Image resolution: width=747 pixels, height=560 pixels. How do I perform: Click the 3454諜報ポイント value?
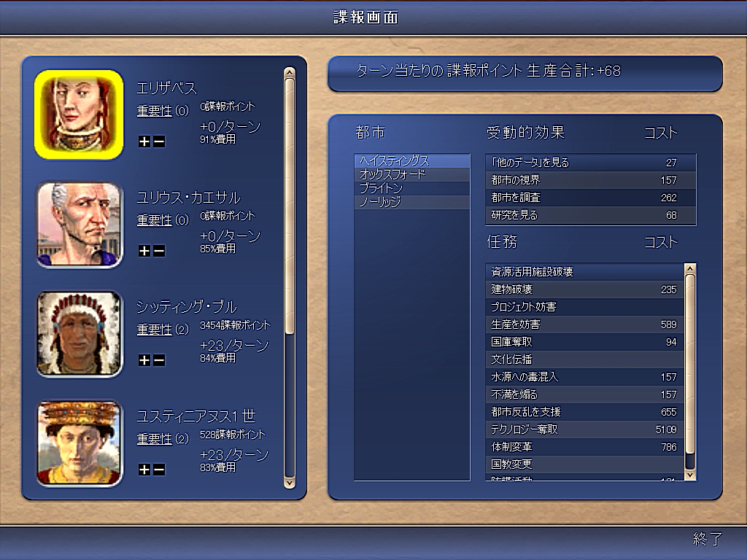[235, 325]
